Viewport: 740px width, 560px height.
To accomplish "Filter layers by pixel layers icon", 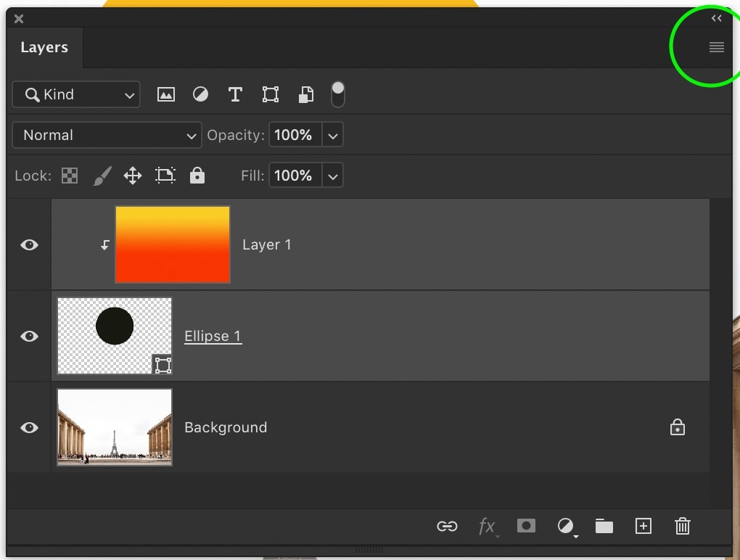I will click(165, 94).
